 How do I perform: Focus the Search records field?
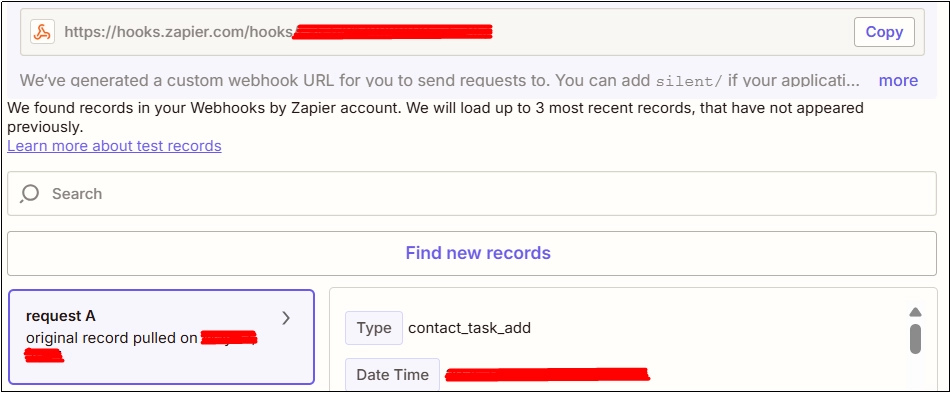[x=471, y=194]
